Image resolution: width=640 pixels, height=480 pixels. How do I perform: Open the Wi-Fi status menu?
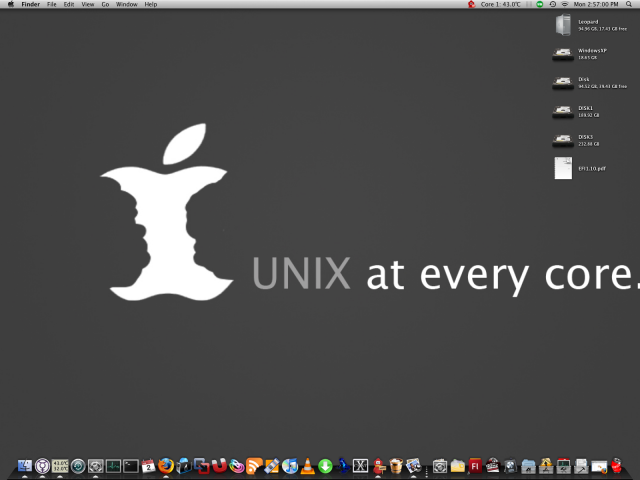(564, 4)
